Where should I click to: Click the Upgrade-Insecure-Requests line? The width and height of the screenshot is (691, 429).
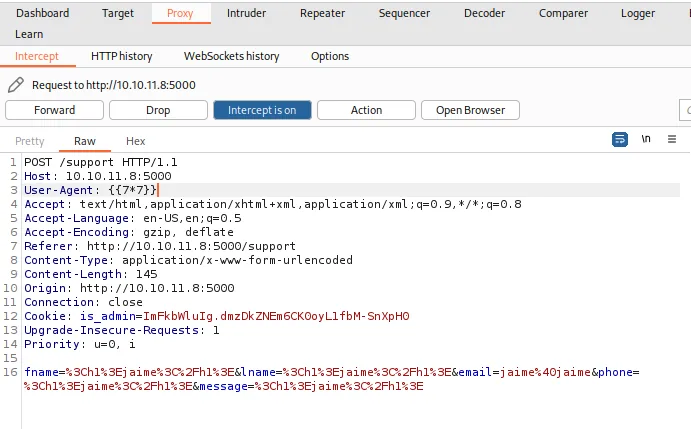pos(122,330)
